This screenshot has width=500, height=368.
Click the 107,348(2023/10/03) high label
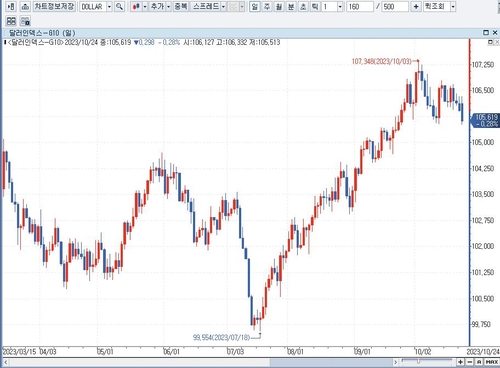[382, 62]
